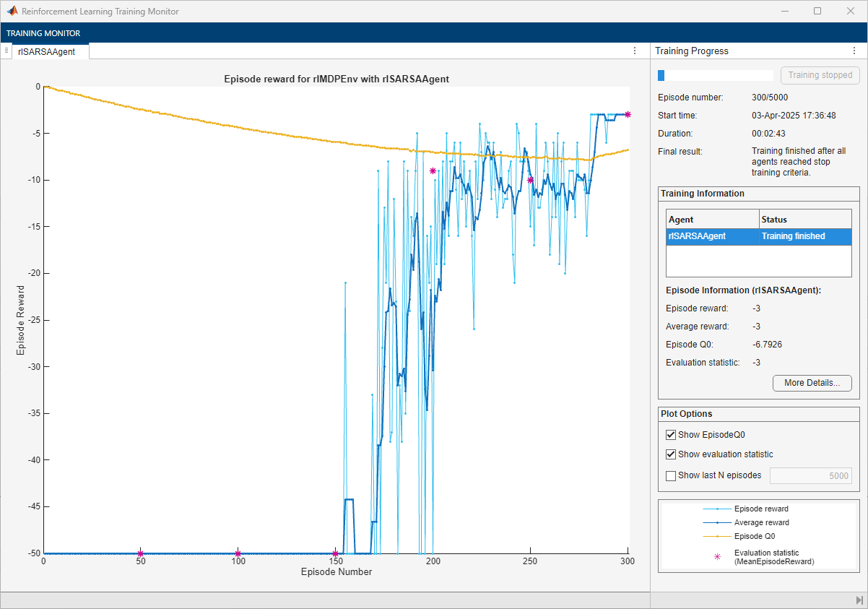Screen dimensions: 868x609
Task: Click the Average reward legend line marker
Action: pyautogui.click(x=717, y=522)
